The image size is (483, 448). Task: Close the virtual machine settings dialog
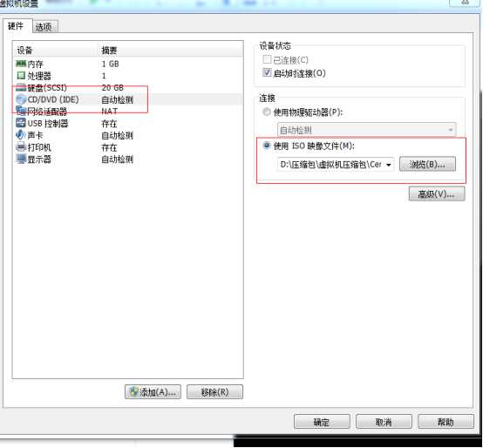[465, 3]
